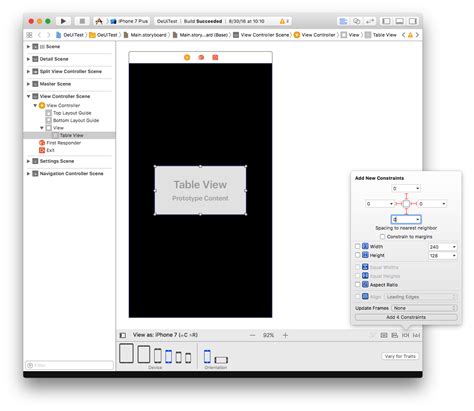Run the app with the Play button
Image resolution: width=474 pixels, height=411 pixels.
(x=63, y=21)
